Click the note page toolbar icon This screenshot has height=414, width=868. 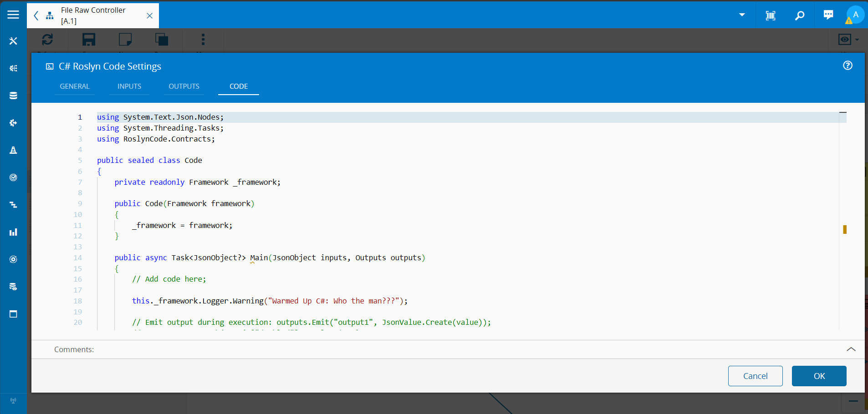125,40
